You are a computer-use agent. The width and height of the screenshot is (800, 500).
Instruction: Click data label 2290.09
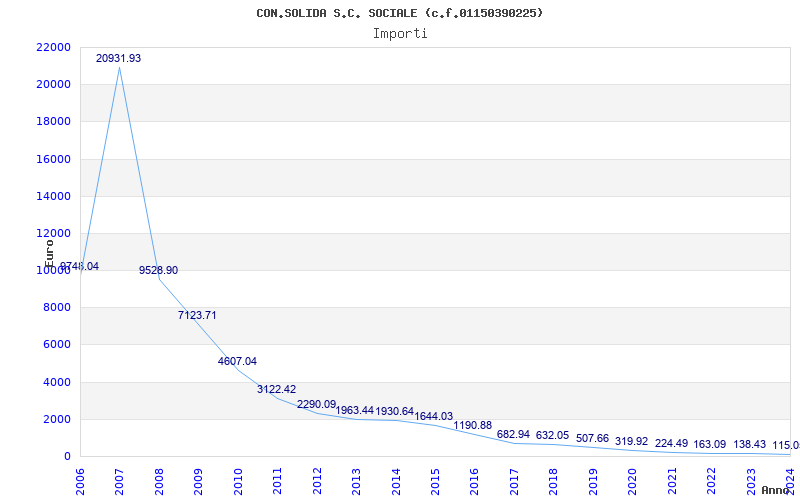[x=316, y=405]
